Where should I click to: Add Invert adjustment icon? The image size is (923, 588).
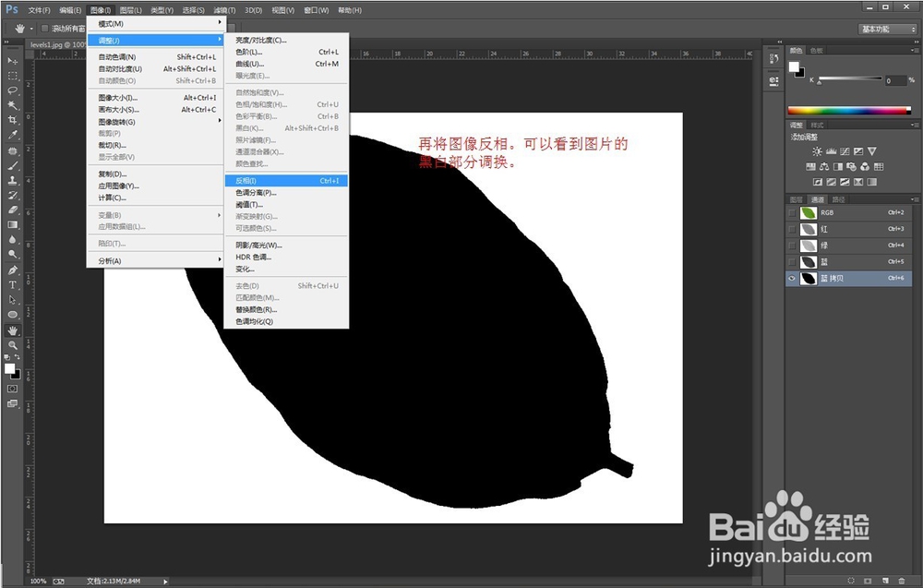818,182
